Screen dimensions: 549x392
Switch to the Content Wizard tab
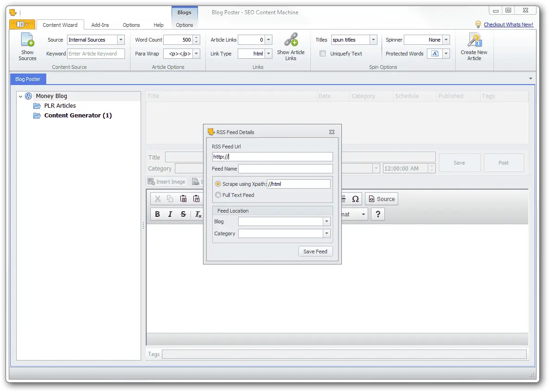tap(60, 25)
